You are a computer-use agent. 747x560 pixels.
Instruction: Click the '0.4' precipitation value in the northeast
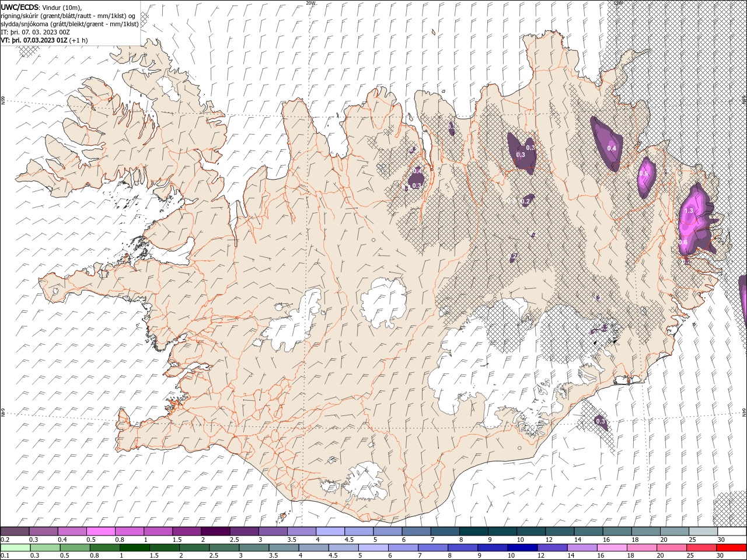612,148
